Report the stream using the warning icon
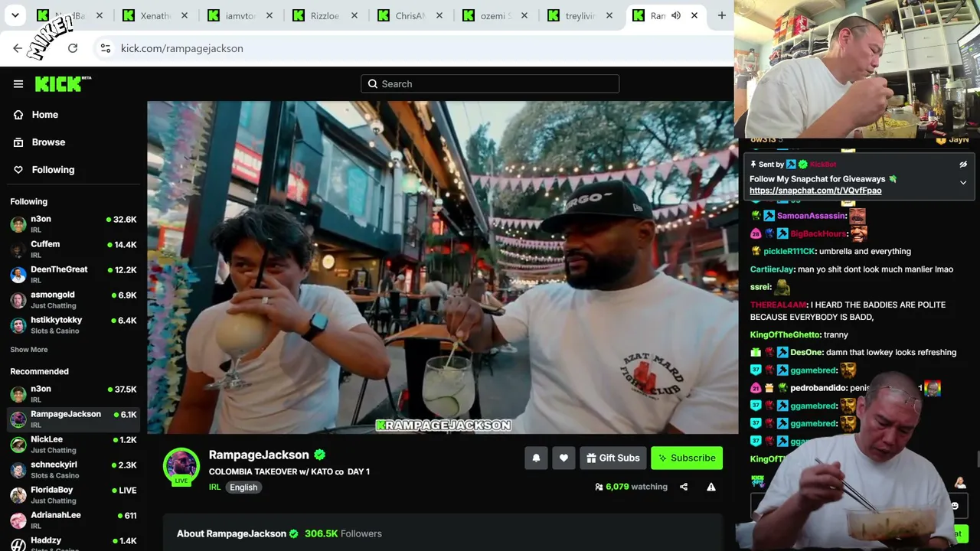The height and width of the screenshot is (551, 980). pyautogui.click(x=711, y=487)
